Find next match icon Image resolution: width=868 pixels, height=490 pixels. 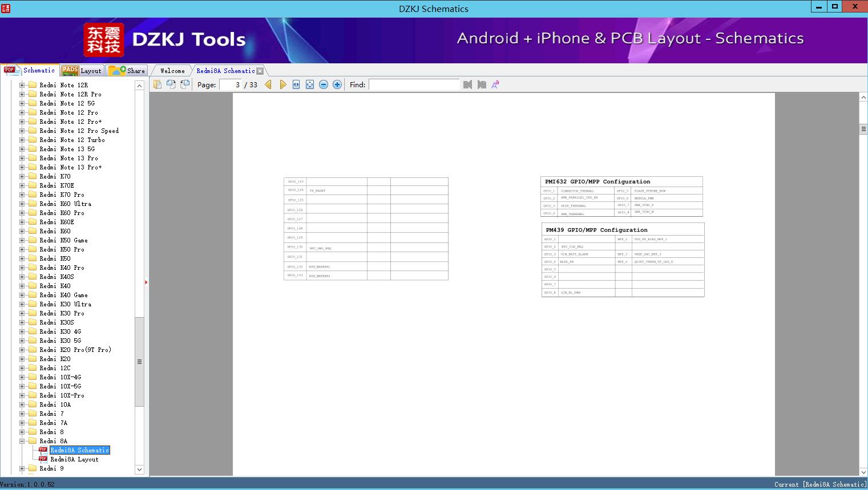(482, 84)
